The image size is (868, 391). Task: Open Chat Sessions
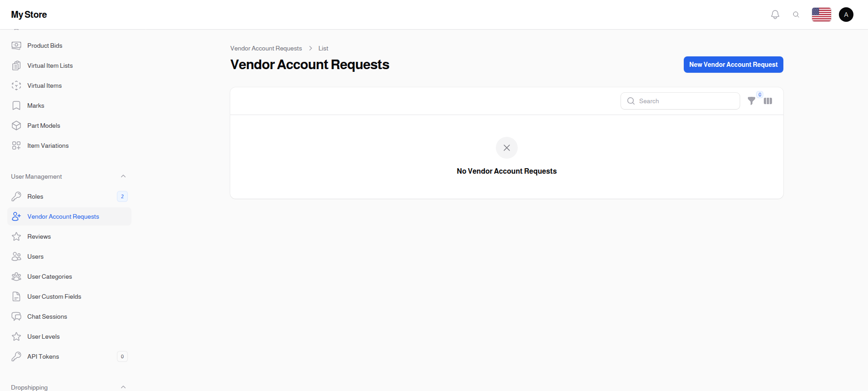[x=69, y=316]
